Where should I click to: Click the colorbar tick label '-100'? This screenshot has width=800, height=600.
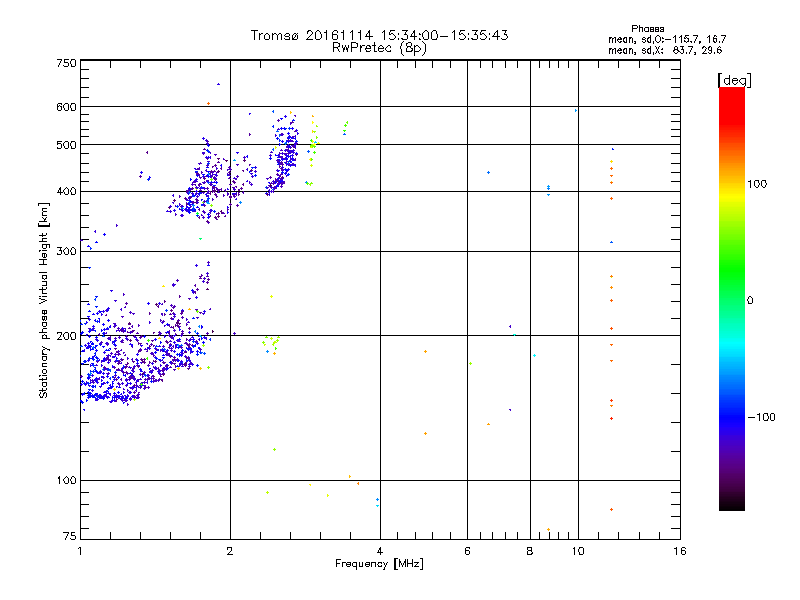click(762, 417)
